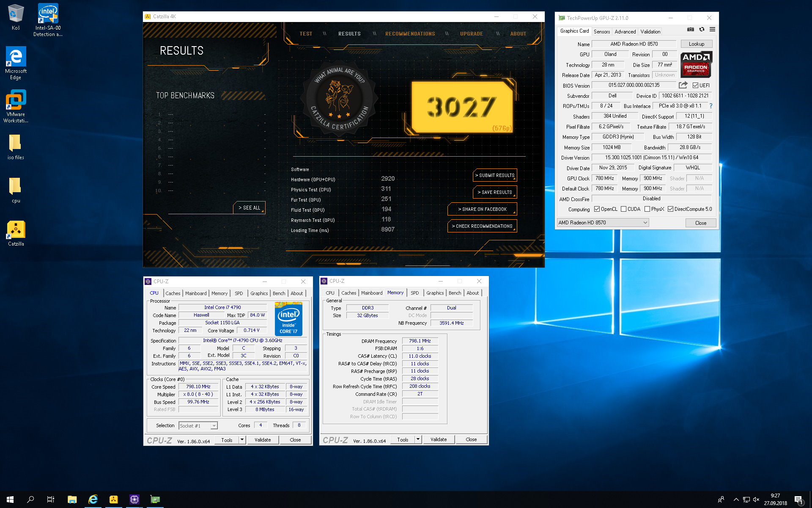This screenshot has width=812, height=508.
Task: Click Close button in GPU-Z
Action: (700, 223)
